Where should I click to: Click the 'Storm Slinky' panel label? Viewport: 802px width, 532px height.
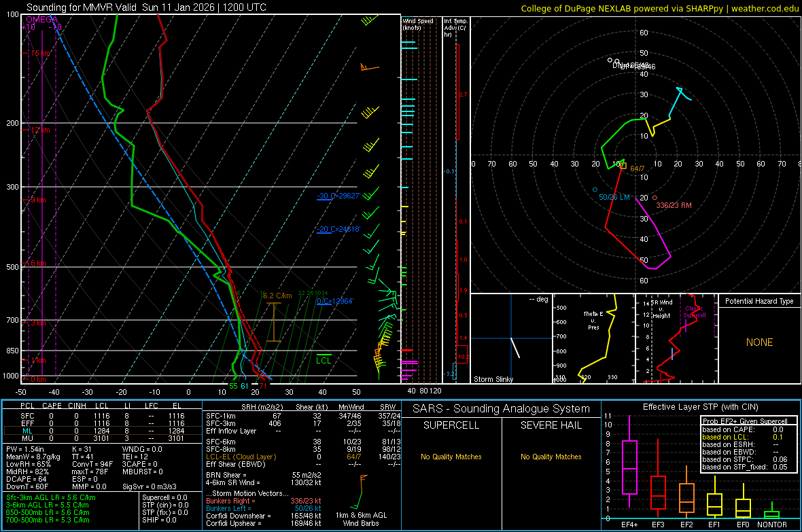pyautogui.click(x=493, y=379)
